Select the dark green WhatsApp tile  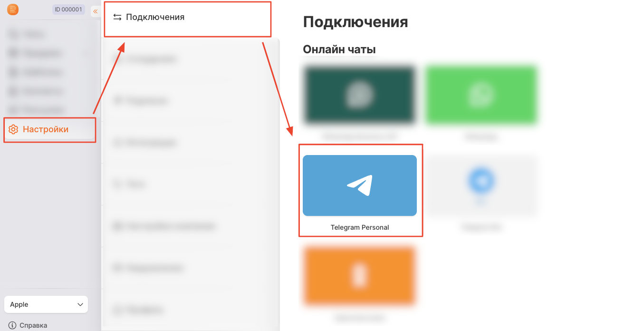pyautogui.click(x=359, y=95)
